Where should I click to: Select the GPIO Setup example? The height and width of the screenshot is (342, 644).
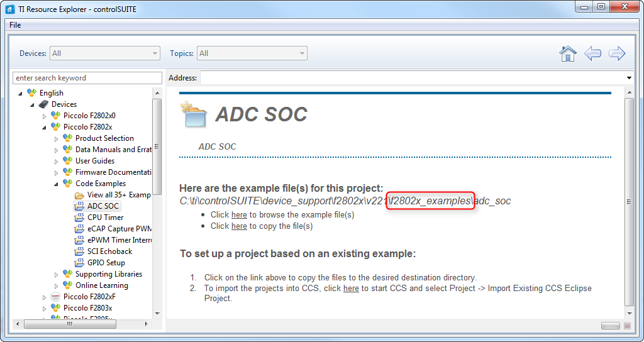[106, 263]
